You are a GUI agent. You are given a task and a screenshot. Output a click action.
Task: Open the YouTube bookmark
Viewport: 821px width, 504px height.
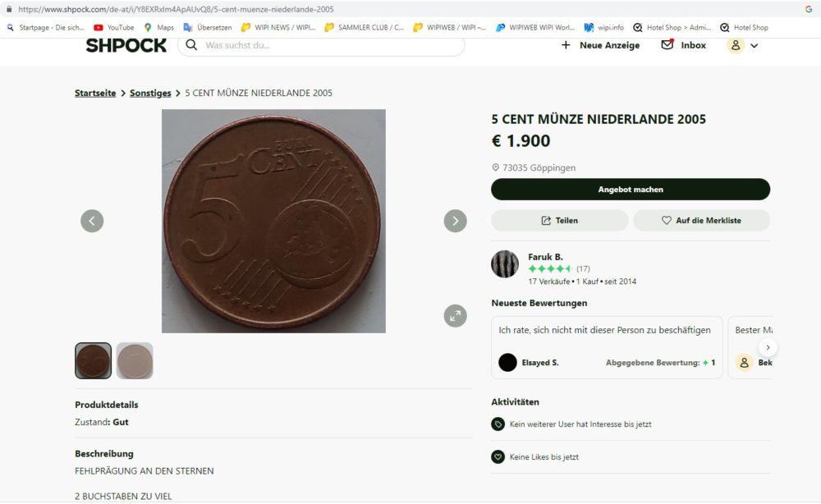[x=113, y=27]
